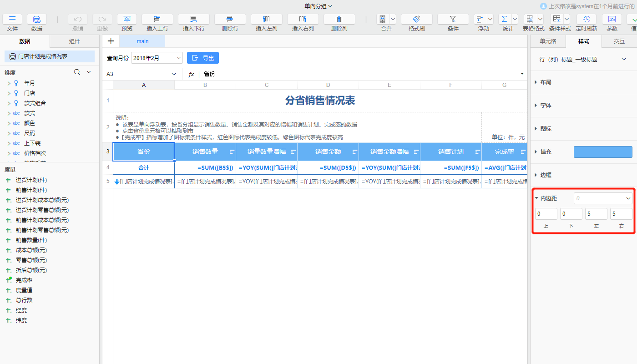Click the 条件 condition filter icon
The width and height of the screenshot is (637, 364).
pyautogui.click(x=453, y=20)
